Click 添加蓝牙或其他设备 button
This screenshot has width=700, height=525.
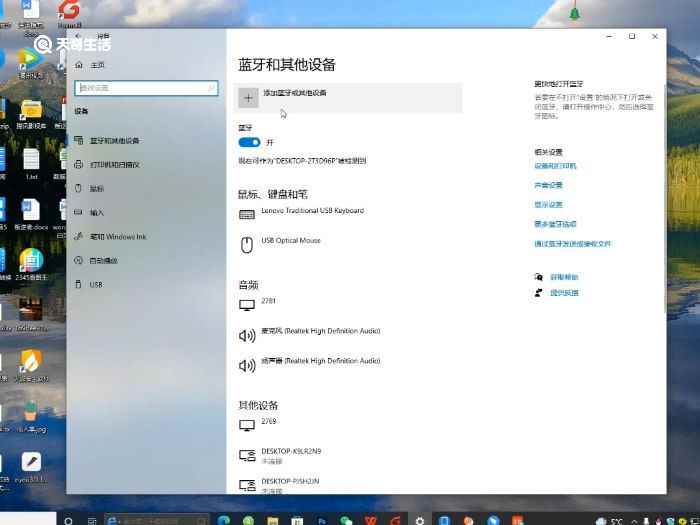348,98
